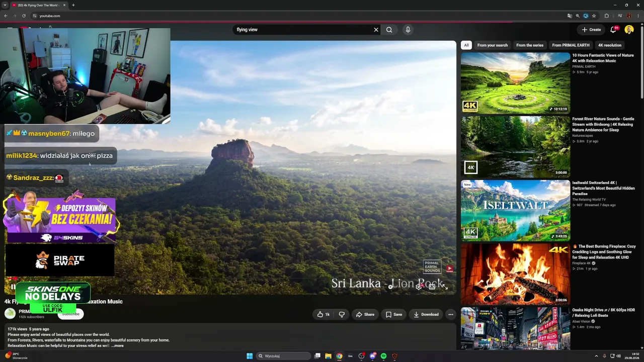The height and width of the screenshot is (362, 644).
Task: Select the From PRIMAL EARTH chip
Action: [x=571, y=45]
